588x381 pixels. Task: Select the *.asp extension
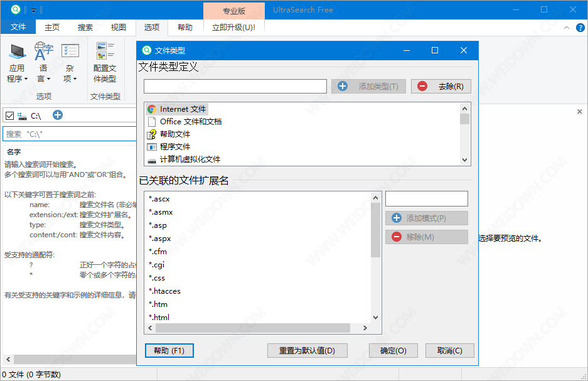pyautogui.click(x=158, y=225)
